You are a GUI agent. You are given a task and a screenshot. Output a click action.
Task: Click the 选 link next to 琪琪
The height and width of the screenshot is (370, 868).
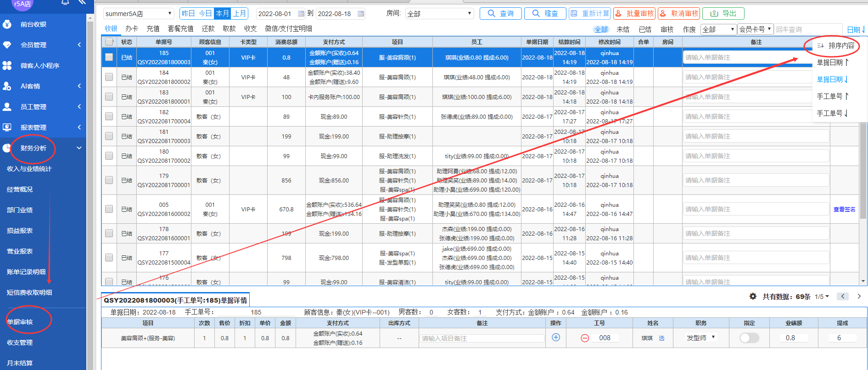point(661,338)
